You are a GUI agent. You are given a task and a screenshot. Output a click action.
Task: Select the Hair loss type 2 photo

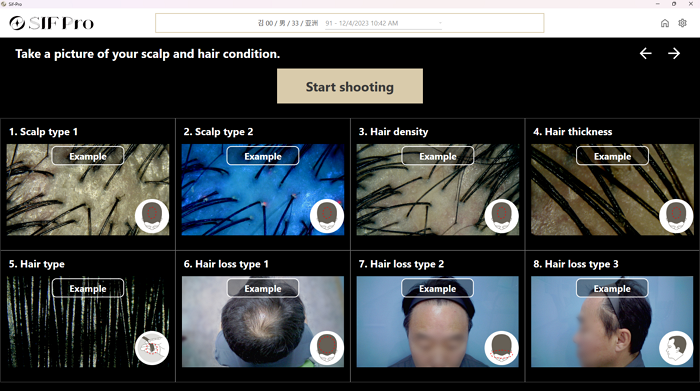[438, 321]
